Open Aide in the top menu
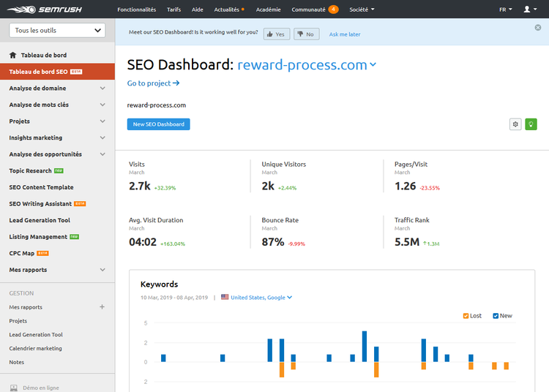549x392 pixels. tap(197, 10)
